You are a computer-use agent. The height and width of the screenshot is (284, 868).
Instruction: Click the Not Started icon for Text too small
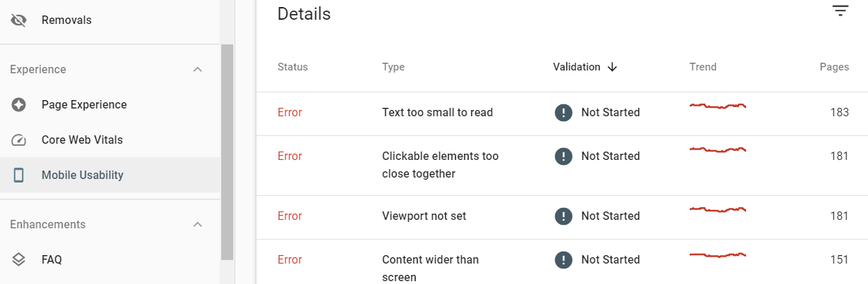click(x=564, y=113)
